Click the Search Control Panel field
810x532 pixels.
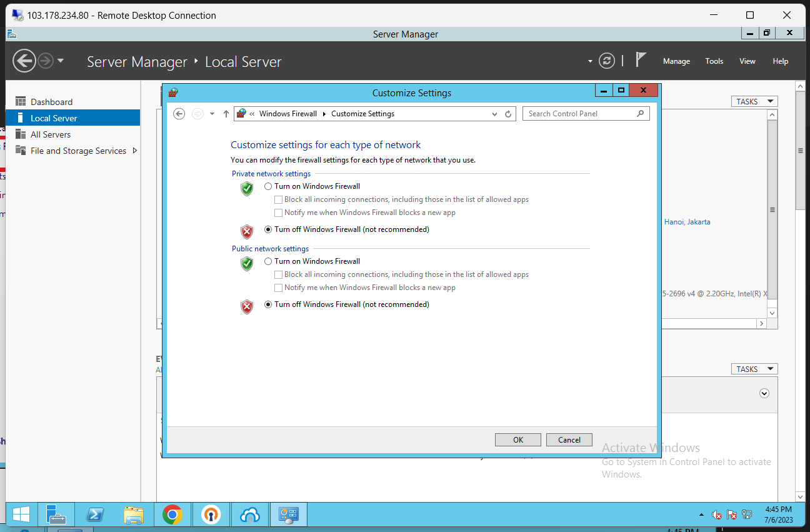click(x=586, y=114)
